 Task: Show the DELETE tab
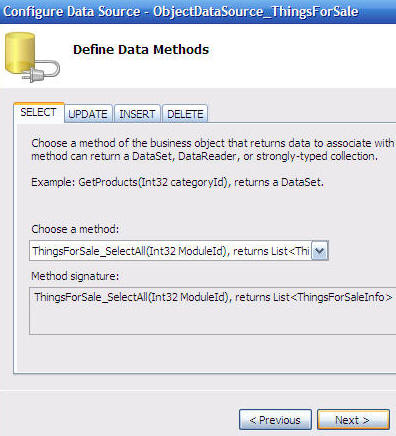point(185,114)
